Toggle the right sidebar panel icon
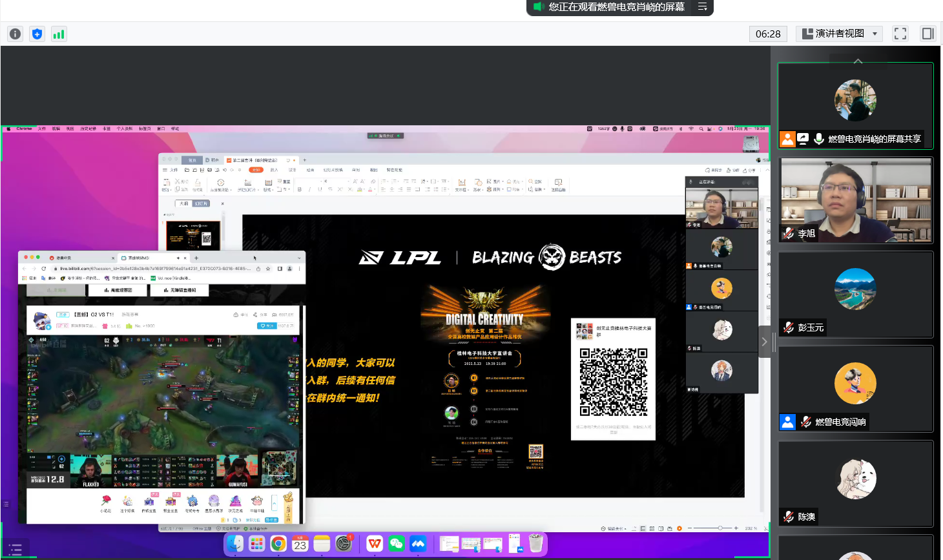Screen dimensions: 943x560 [x=927, y=34]
